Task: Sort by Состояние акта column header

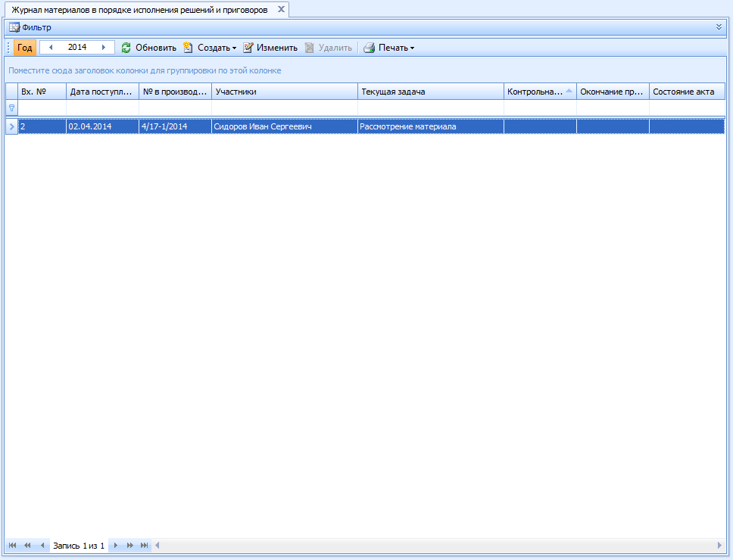Action: click(x=688, y=92)
